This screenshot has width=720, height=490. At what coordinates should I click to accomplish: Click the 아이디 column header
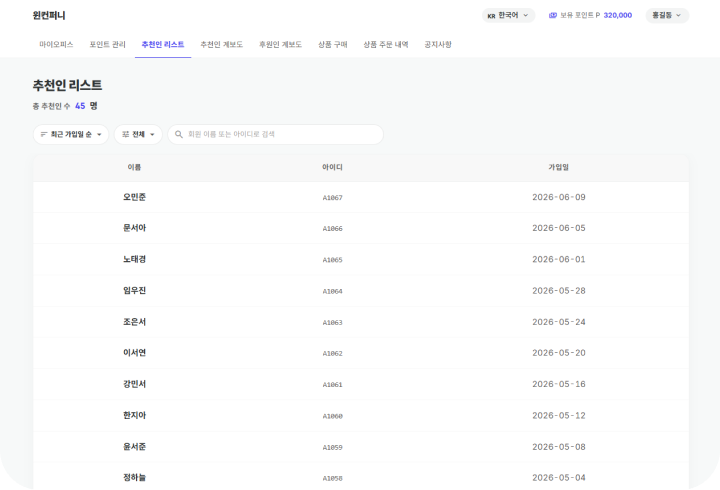coord(332,167)
